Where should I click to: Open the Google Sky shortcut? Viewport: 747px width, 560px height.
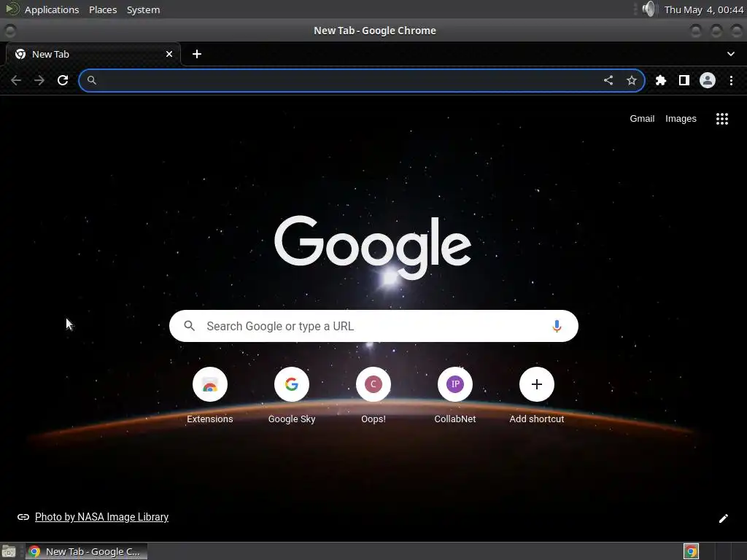point(292,395)
